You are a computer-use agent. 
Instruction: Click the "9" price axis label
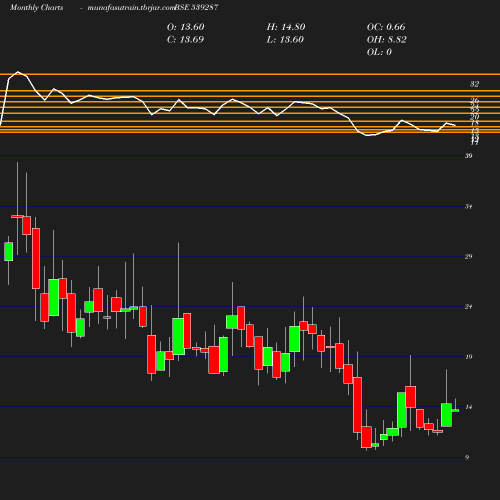[x=467, y=457]
